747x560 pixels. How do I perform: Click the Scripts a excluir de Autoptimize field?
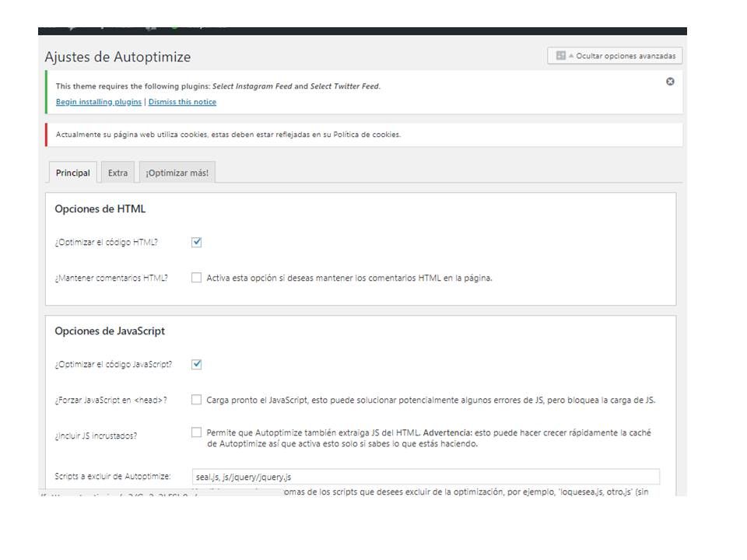pos(426,477)
